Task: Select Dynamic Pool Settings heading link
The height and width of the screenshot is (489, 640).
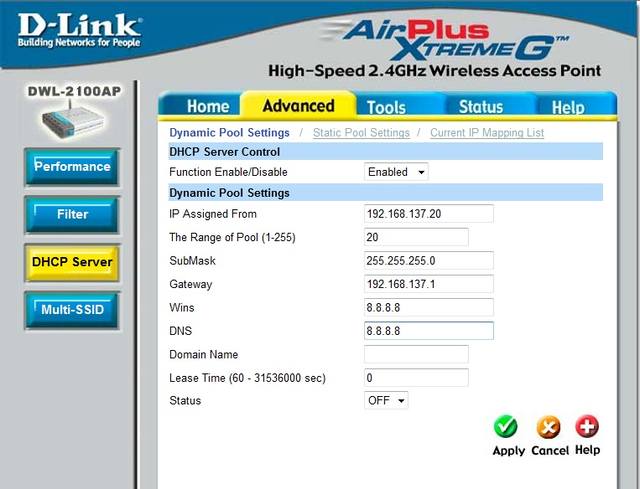Action: point(229,133)
